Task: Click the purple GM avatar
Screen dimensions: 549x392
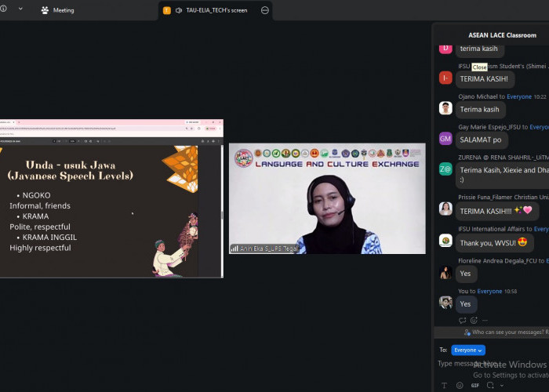Action: 445,139
